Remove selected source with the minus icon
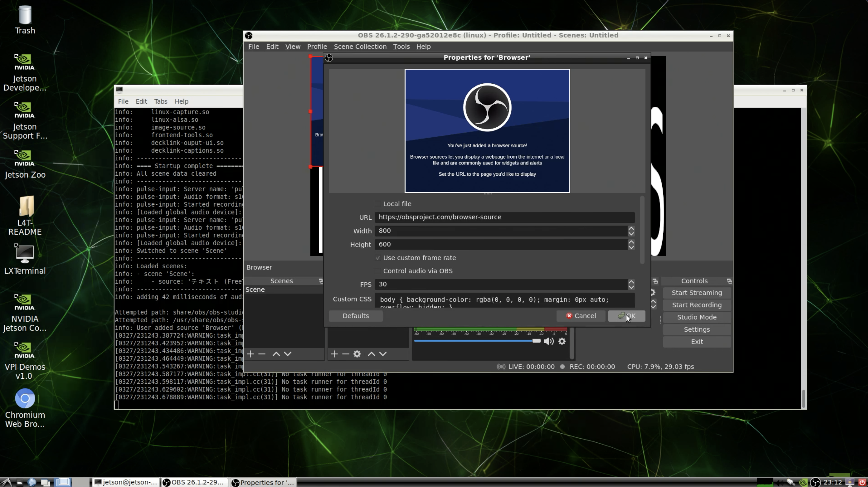This screenshot has width=868, height=487. click(345, 354)
